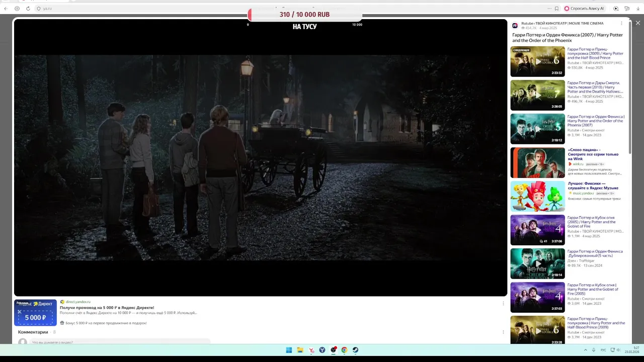Open the Директ ad options three-dots menu
The image size is (644, 362).
pyautogui.click(x=503, y=303)
